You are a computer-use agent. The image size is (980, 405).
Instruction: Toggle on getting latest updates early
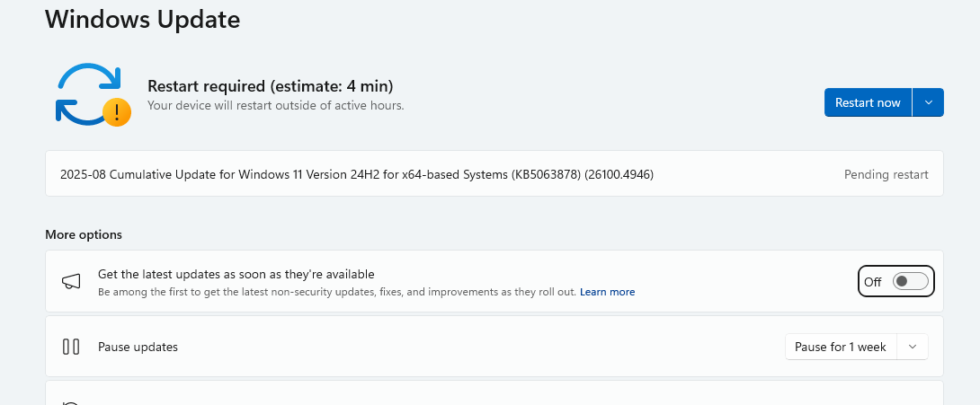pyautogui.click(x=910, y=282)
